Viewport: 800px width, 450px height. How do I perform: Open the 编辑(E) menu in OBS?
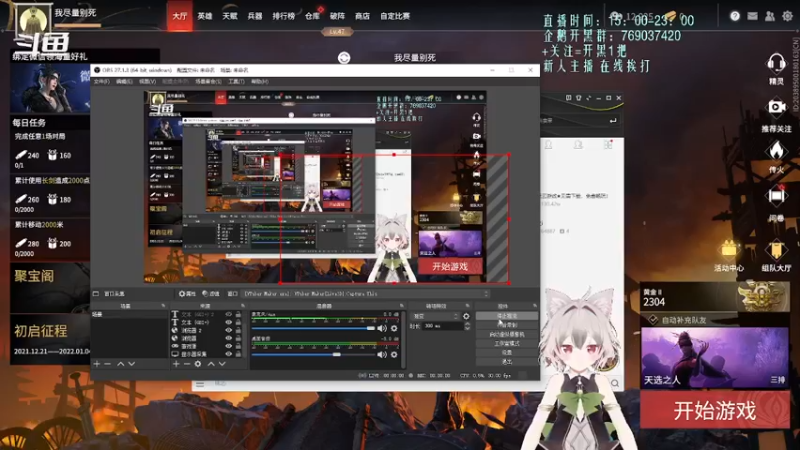click(x=124, y=82)
